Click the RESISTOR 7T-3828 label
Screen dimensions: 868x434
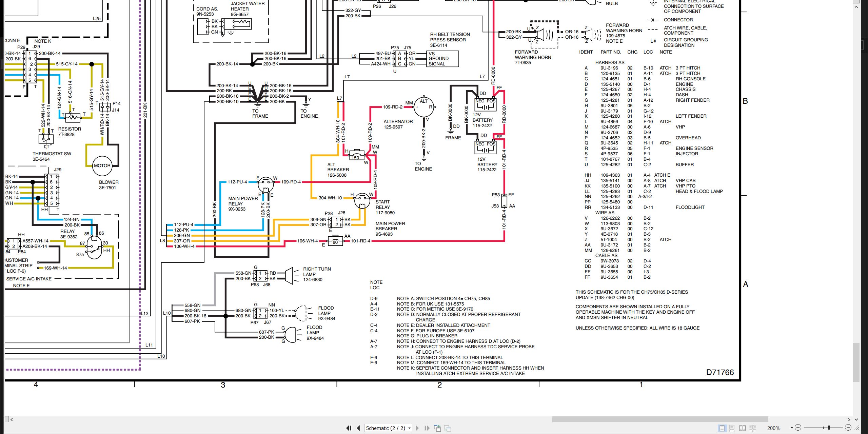pos(70,132)
